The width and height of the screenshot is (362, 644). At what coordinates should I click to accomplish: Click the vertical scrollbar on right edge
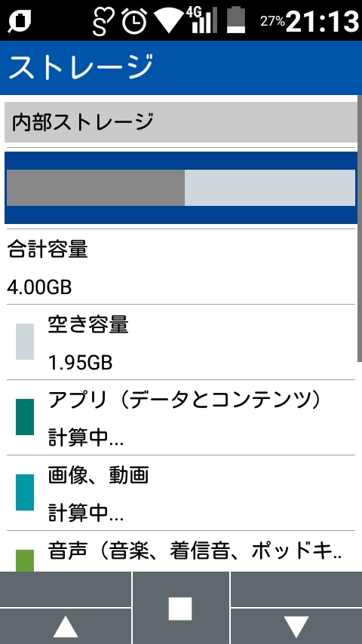[x=360, y=228]
